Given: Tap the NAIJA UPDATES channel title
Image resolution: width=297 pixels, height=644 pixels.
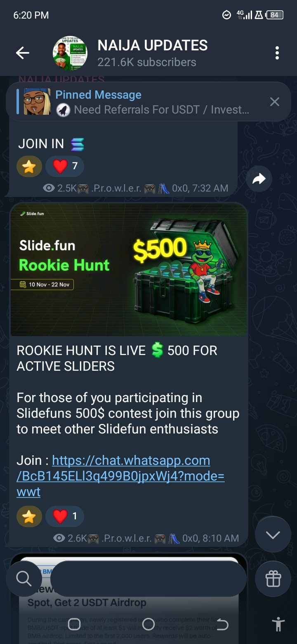Looking at the screenshot, I should coord(153,45).
